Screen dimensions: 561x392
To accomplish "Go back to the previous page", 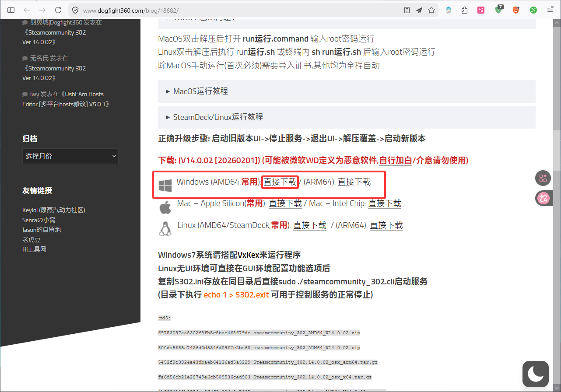I will tap(27, 10).
